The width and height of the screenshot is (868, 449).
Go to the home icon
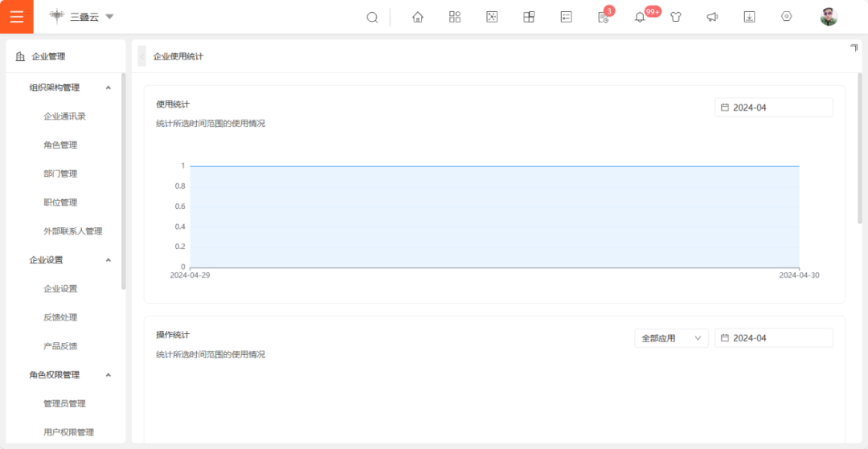click(x=418, y=17)
